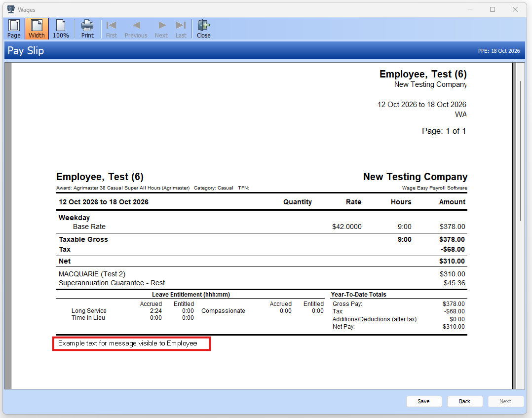Image resolution: width=532 pixels, height=418 pixels.
Task: Print the pay slip
Action: [x=87, y=29]
